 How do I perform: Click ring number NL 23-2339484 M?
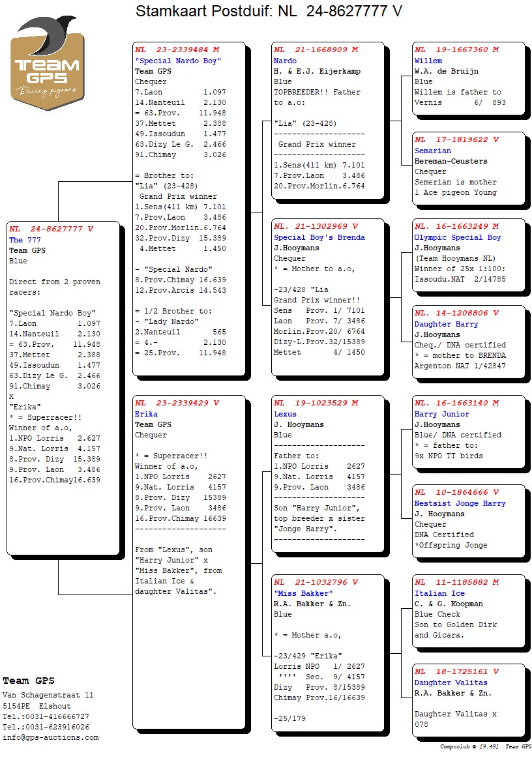coord(177,50)
